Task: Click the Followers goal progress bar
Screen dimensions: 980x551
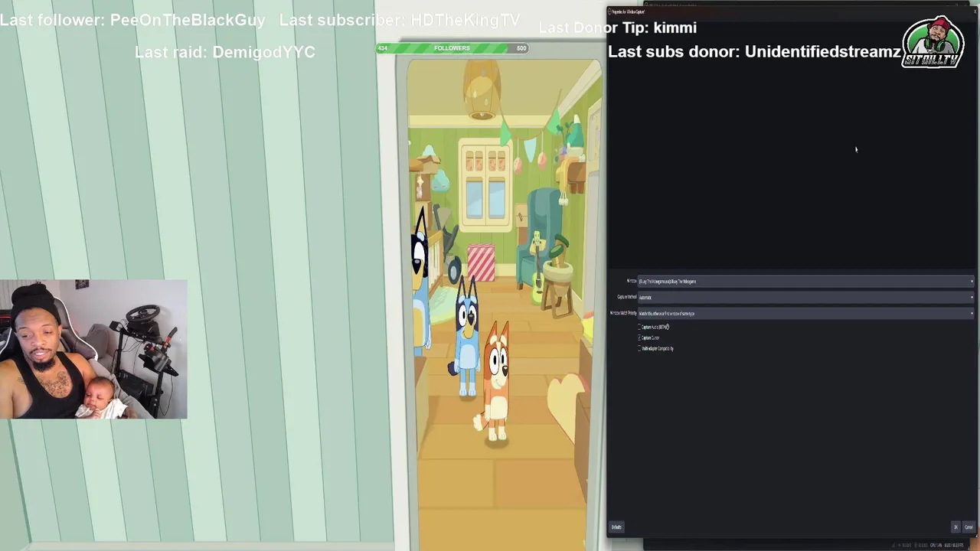Action: (x=452, y=48)
